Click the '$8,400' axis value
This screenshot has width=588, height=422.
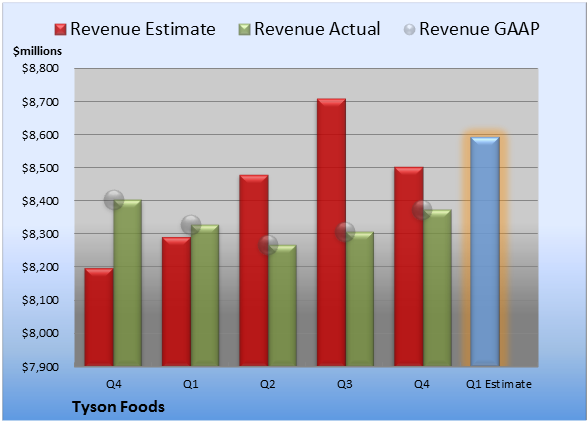tap(40, 201)
